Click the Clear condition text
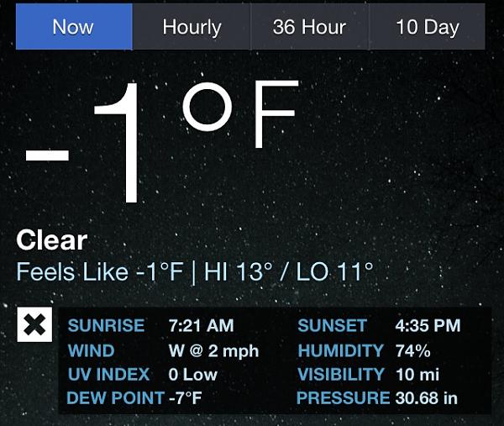The image size is (504, 426). click(51, 240)
